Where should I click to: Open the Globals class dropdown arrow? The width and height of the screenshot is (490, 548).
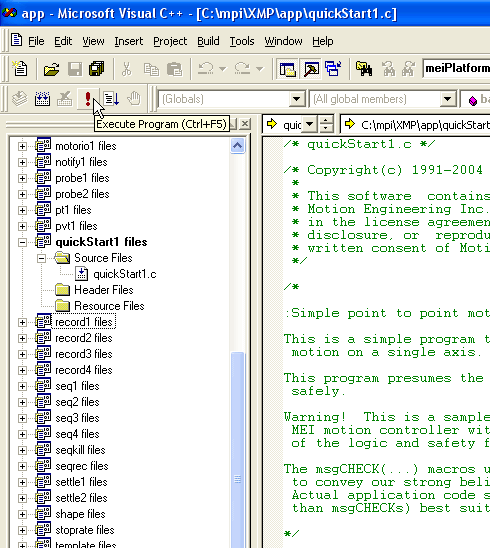click(296, 99)
